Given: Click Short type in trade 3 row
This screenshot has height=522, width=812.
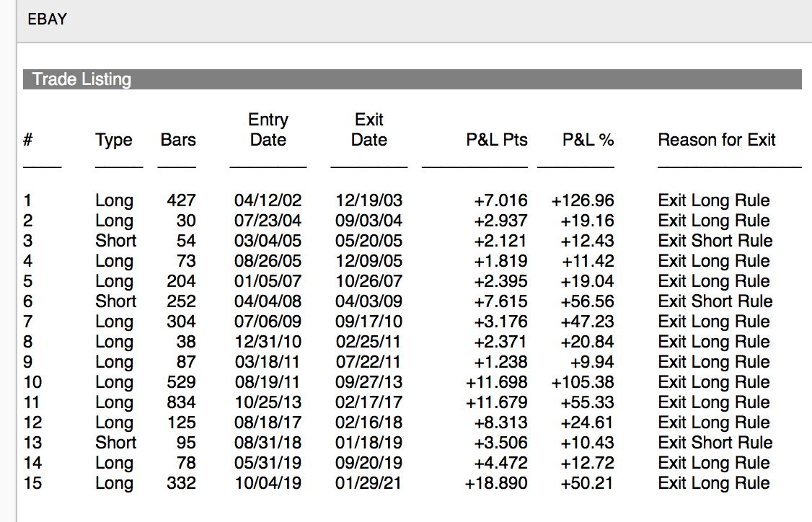Looking at the screenshot, I should (116, 241).
